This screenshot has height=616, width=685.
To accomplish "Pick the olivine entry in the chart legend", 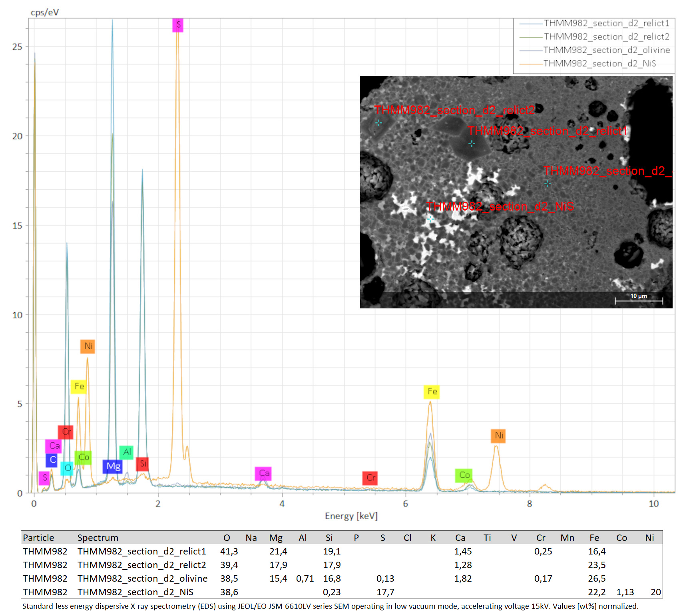I will tap(594, 50).
